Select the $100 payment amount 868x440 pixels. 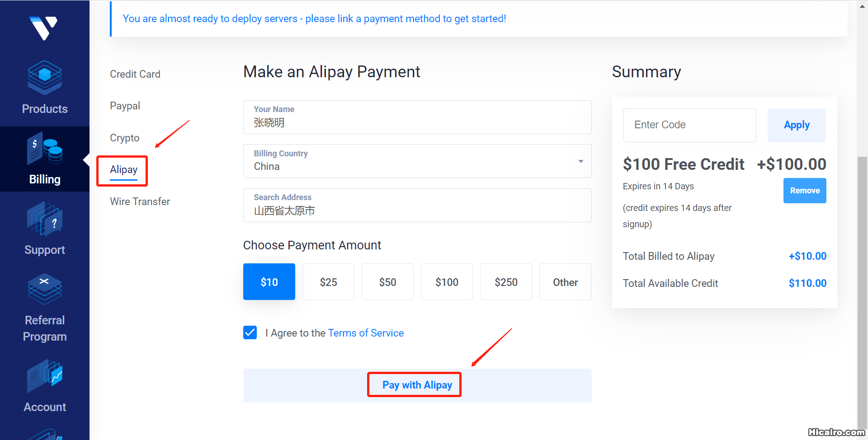click(447, 282)
